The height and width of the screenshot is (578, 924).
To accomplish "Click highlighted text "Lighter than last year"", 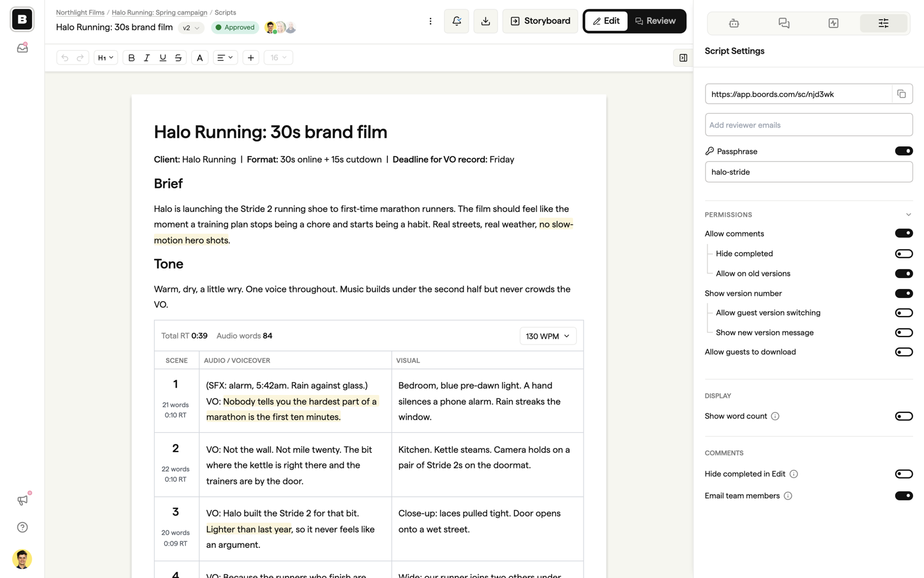I will click(248, 529).
